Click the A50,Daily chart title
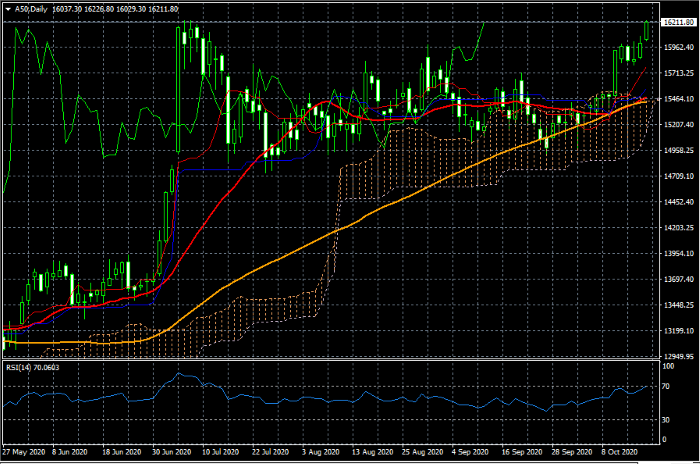Screen dimensions: 700x464 [31, 9]
